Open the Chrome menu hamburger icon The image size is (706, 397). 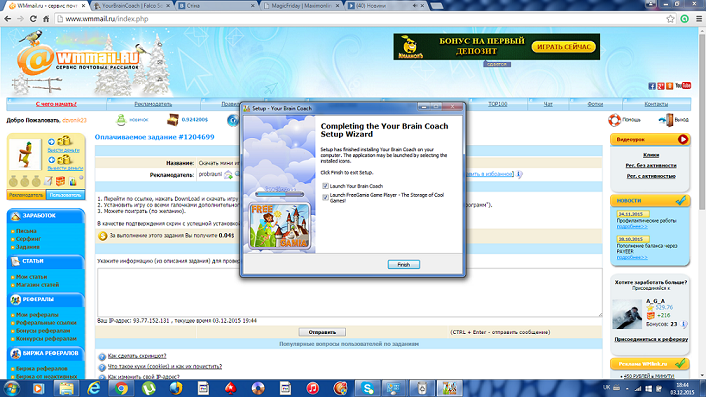click(x=699, y=19)
